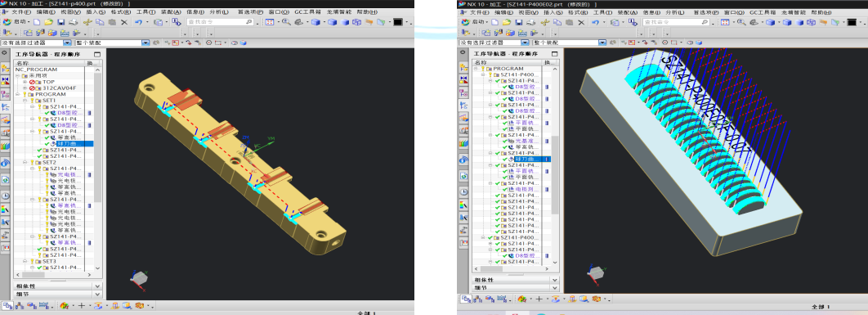Open the 分析(L) menu in the right window

pos(675,11)
